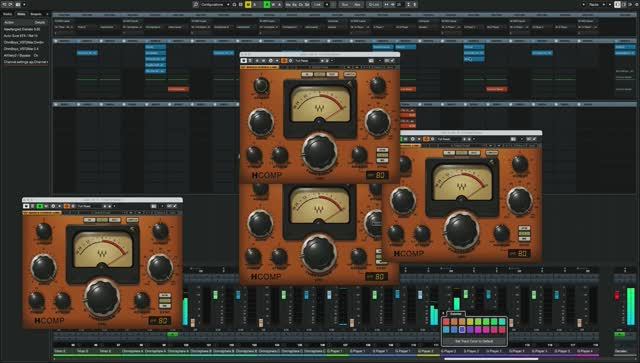
Task: Switch to the Snapshots tab in left panel
Action: [36, 14]
